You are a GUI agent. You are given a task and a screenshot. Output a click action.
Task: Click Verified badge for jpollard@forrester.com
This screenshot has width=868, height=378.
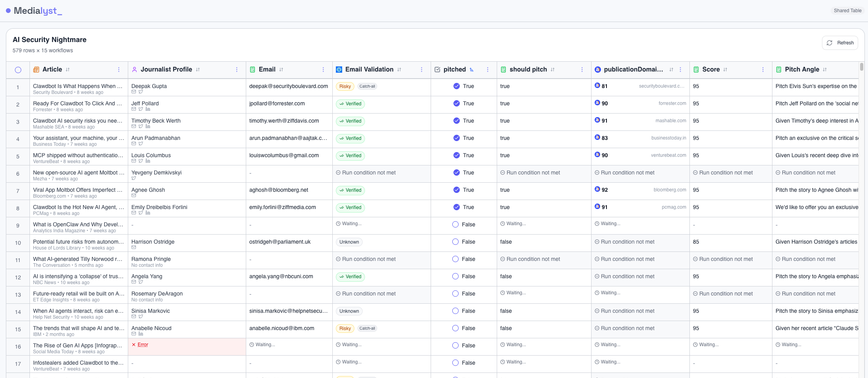tap(350, 104)
